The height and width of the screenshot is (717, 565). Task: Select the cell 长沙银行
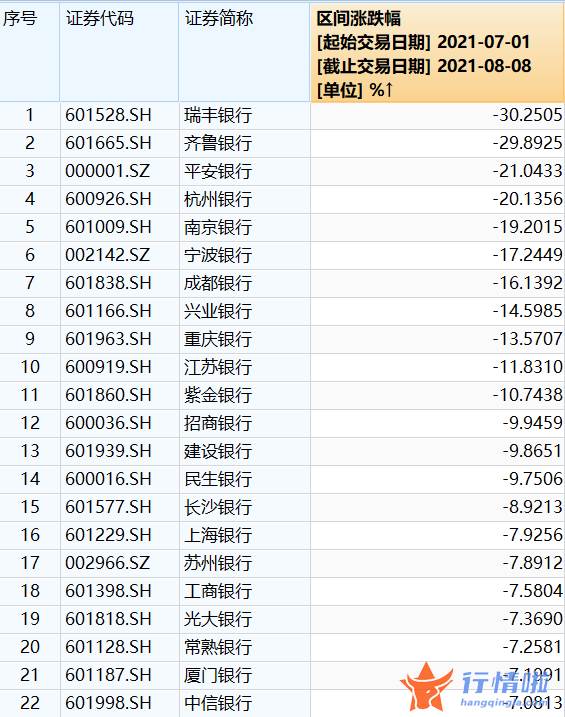coord(245,507)
